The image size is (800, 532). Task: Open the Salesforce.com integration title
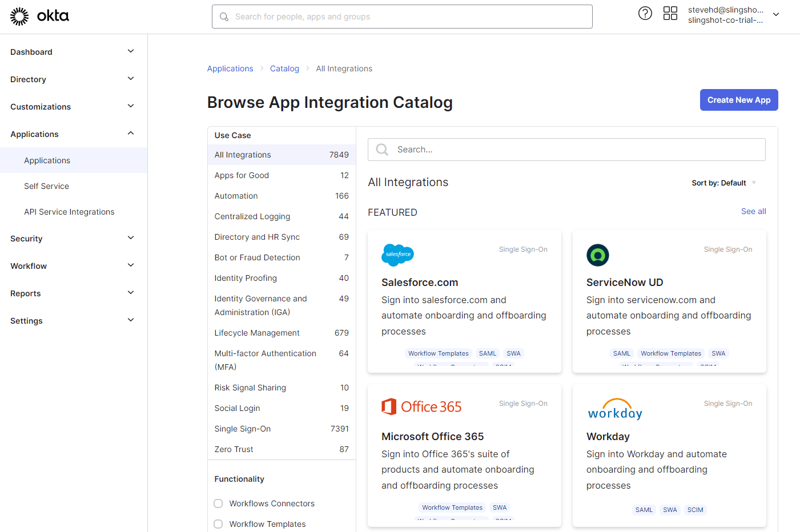(420, 283)
